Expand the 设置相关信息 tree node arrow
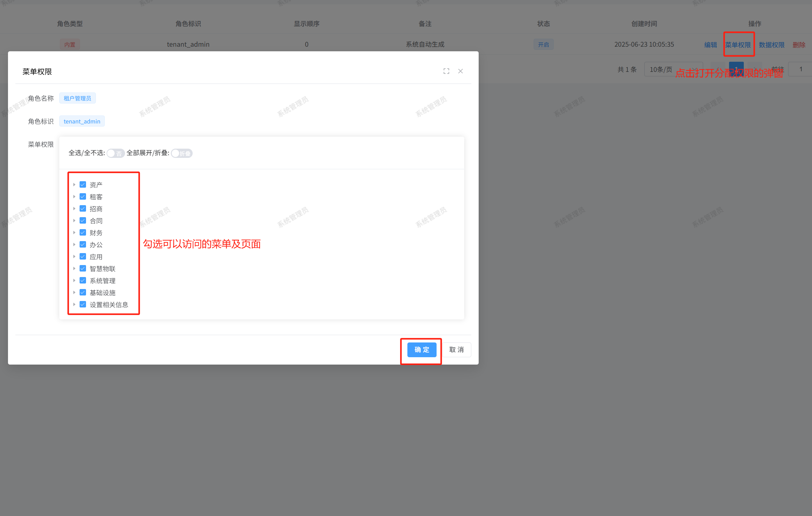 pyautogui.click(x=74, y=304)
